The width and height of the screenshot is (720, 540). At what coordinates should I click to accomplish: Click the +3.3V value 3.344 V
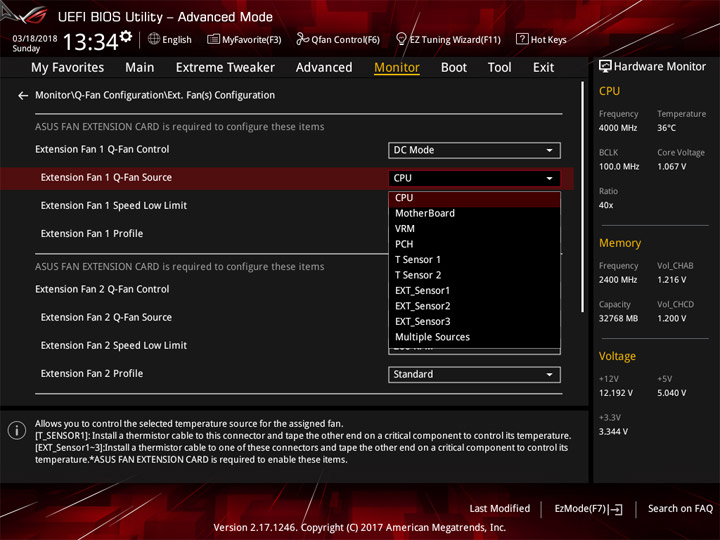[x=613, y=432]
